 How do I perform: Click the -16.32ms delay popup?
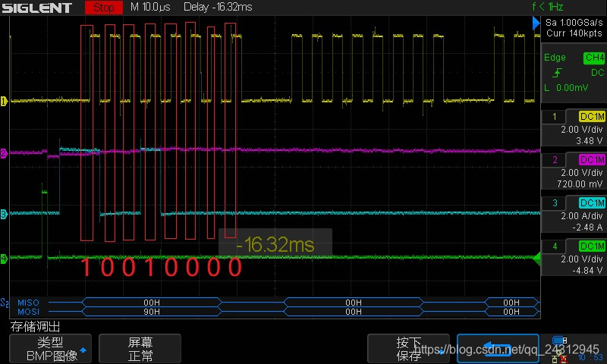[275, 244]
